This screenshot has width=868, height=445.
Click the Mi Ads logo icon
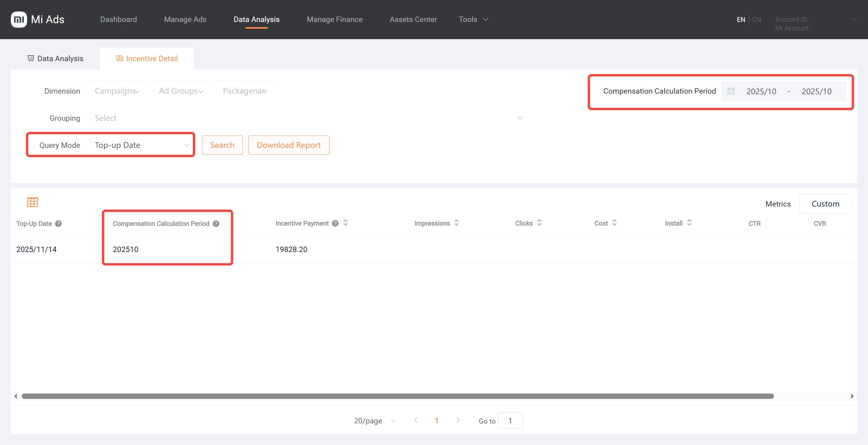click(x=19, y=20)
